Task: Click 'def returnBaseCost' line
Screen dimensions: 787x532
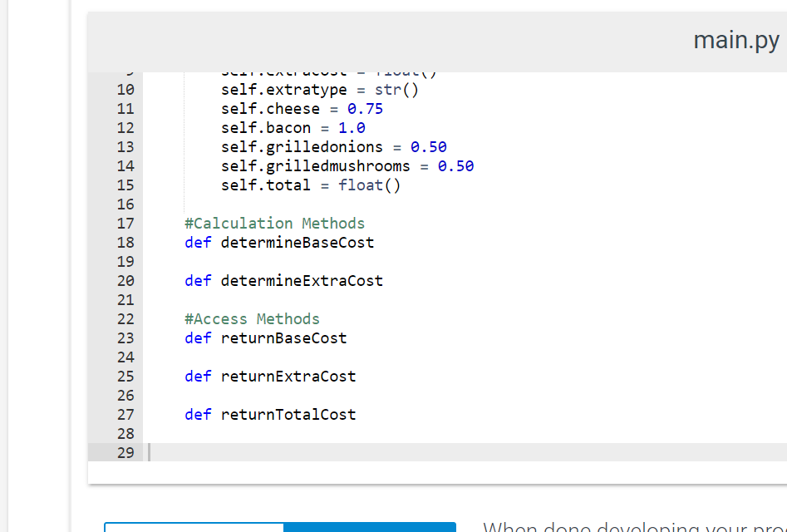Action: click(x=265, y=338)
